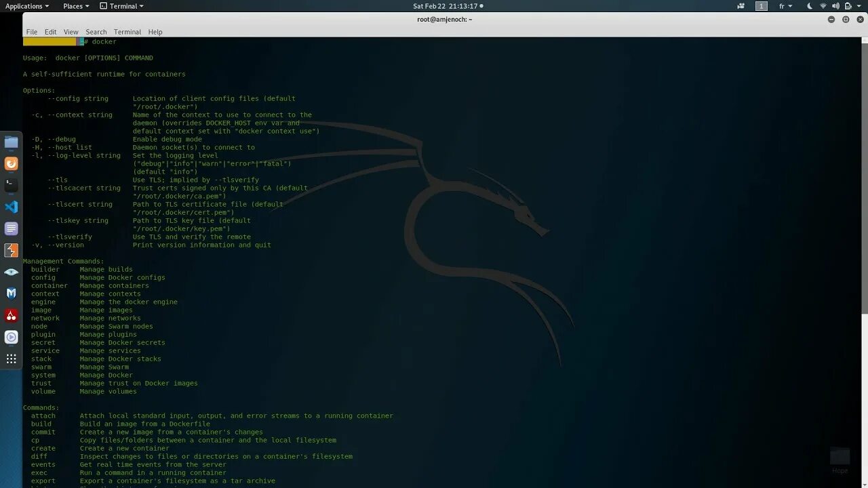Viewport: 868px width, 488px height.
Task: Open the Search menu in the terminal window
Action: (x=96, y=31)
